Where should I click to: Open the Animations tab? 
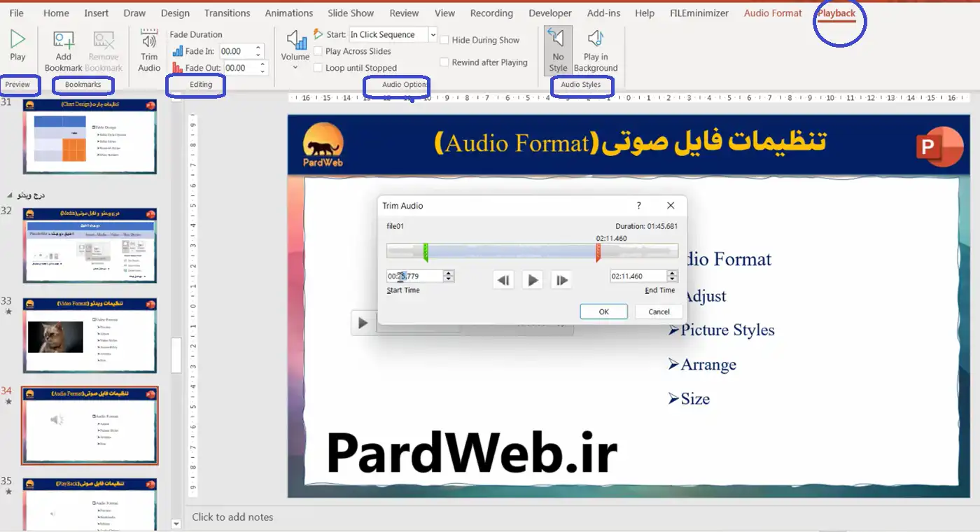(x=289, y=13)
